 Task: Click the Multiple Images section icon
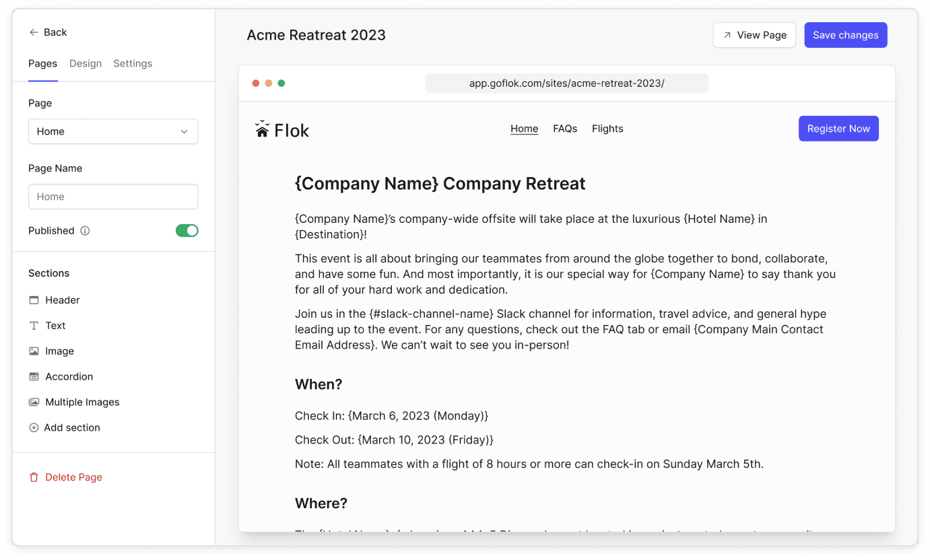tap(34, 403)
